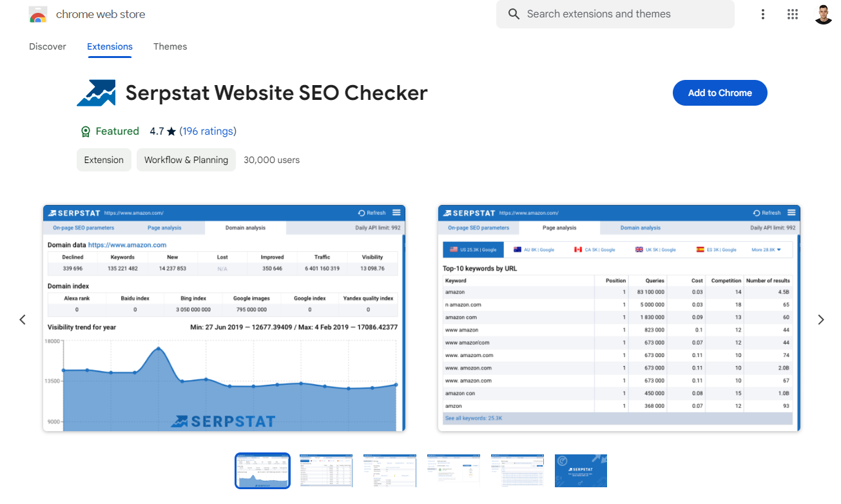Open the 196 ratings link

[x=208, y=131]
